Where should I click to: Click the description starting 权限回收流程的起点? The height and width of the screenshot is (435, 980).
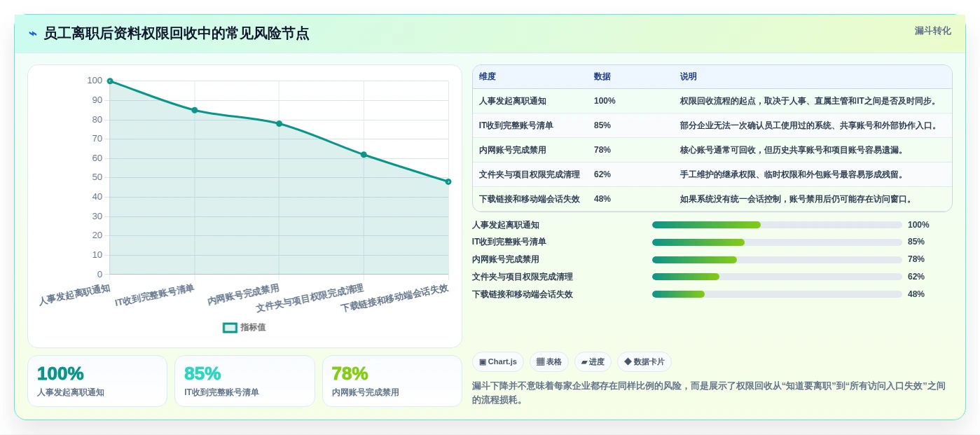(809, 101)
